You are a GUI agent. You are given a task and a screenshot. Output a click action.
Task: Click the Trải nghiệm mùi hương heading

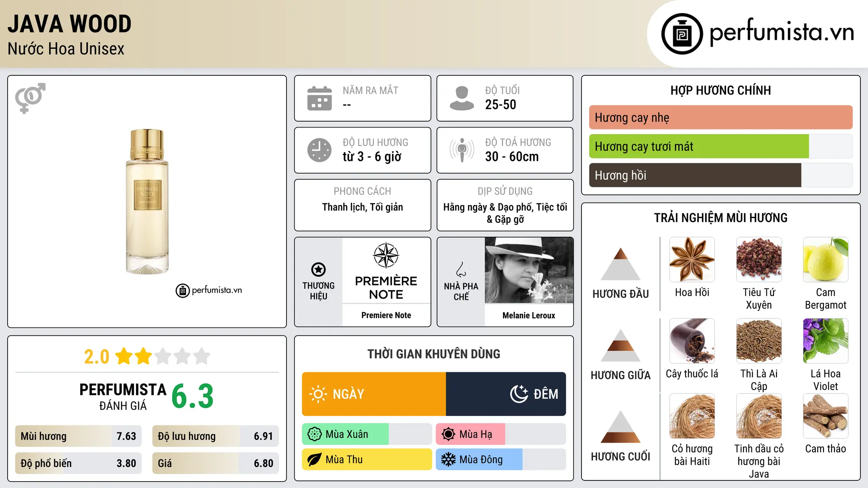(721, 218)
